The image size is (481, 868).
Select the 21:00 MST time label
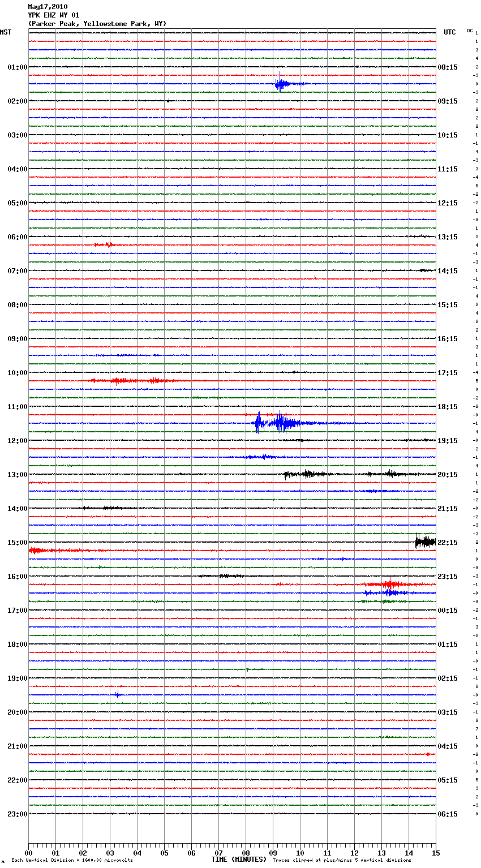tap(17, 746)
